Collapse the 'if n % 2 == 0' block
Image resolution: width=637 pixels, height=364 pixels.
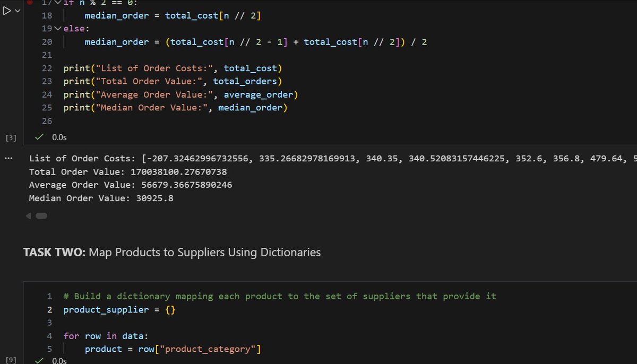click(58, 3)
